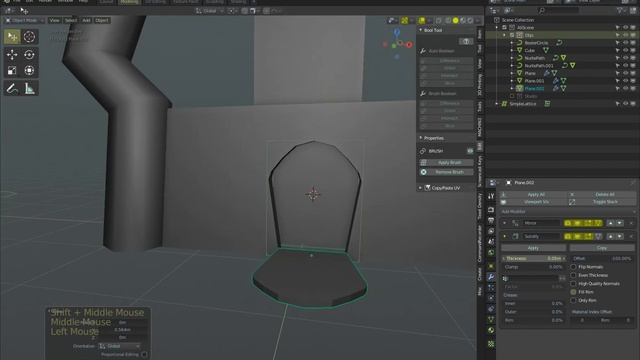The width and height of the screenshot is (640, 360).
Task: Open the Render properties tab
Action: point(491,209)
